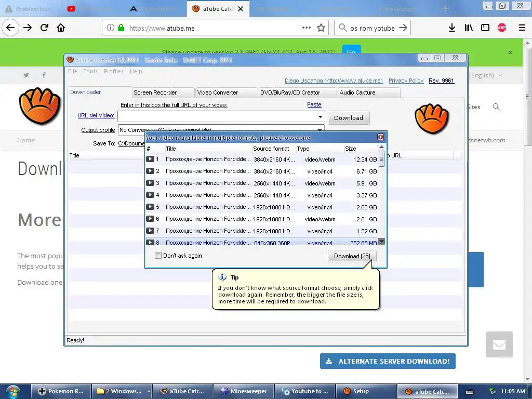Click the play icon of format row 4
532x399 pixels.
tap(150, 195)
